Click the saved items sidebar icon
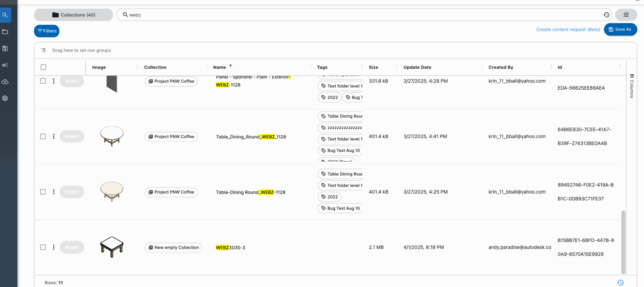Image resolution: width=644 pixels, height=287 pixels. pyautogui.click(x=5, y=48)
